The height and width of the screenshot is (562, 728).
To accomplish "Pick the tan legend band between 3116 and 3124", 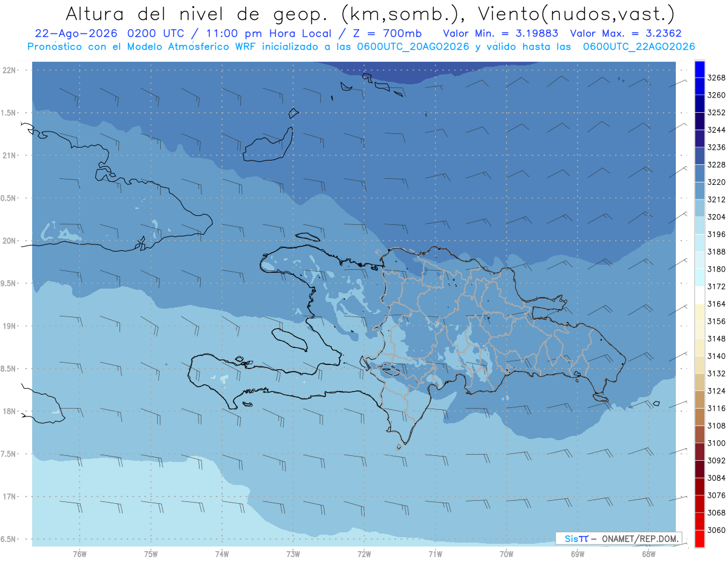I will pyautogui.click(x=699, y=400).
